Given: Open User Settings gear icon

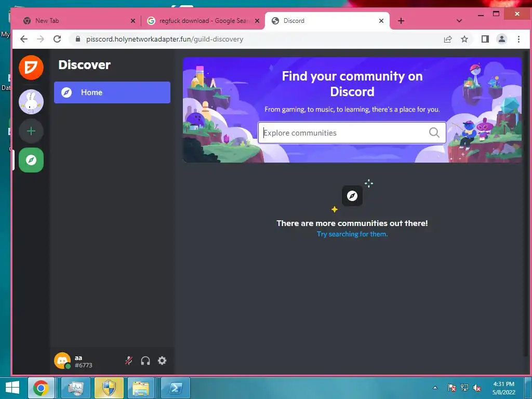Looking at the screenshot, I should [x=162, y=361].
